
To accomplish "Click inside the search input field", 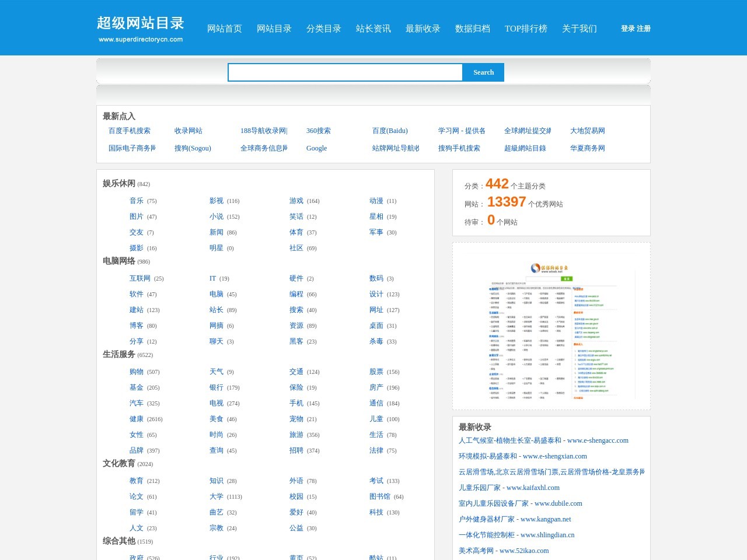I will coord(344,72).
